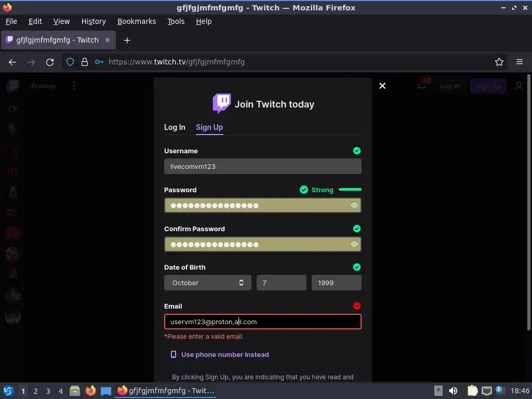
Task: Click the dimmed sidebar camera icon
Action: (x=13, y=109)
